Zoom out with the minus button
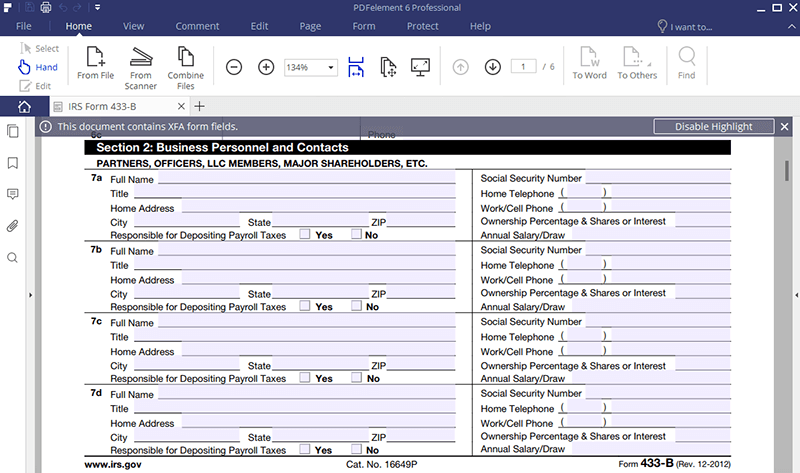The width and height of the screenshot is (800, 473). [x=234, y=67]
